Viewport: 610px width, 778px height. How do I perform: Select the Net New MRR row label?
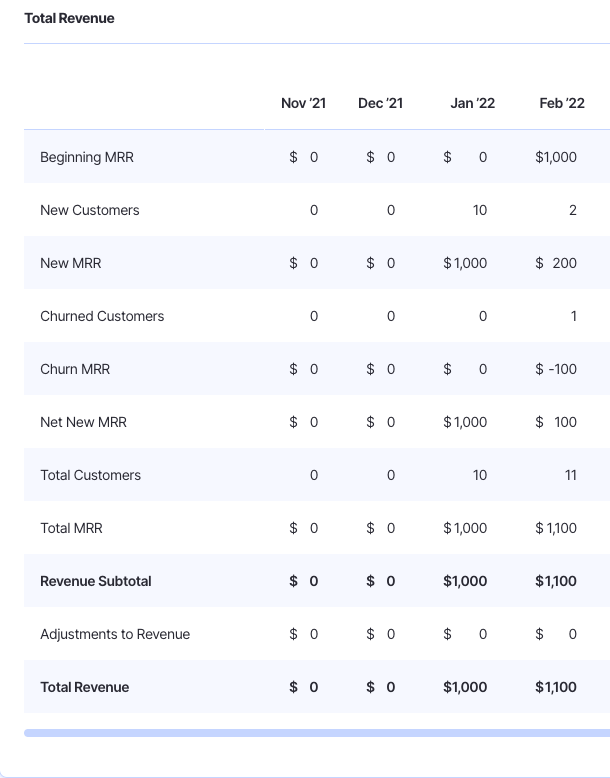pos(83,422)
